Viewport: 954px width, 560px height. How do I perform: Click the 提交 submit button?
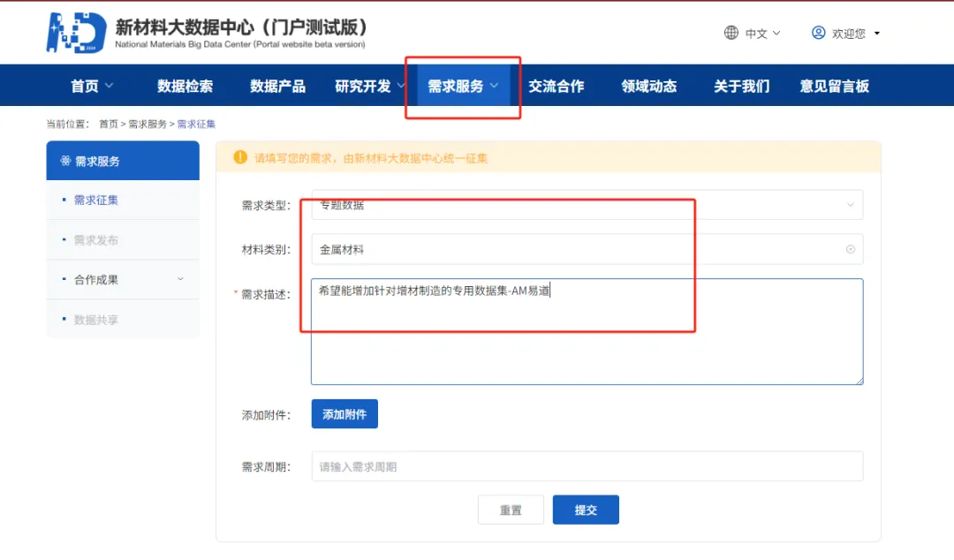pyautogui.click(x=586, y=510)
